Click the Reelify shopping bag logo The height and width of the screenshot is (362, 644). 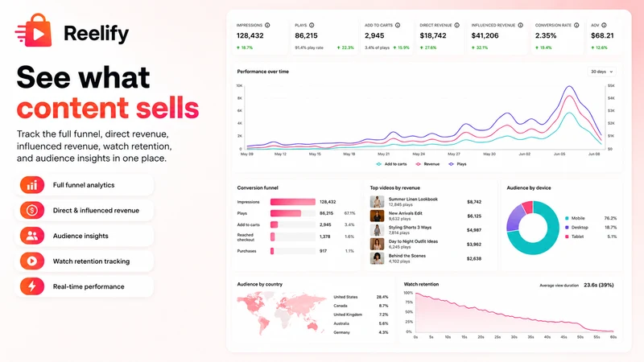tap(34, 31)
